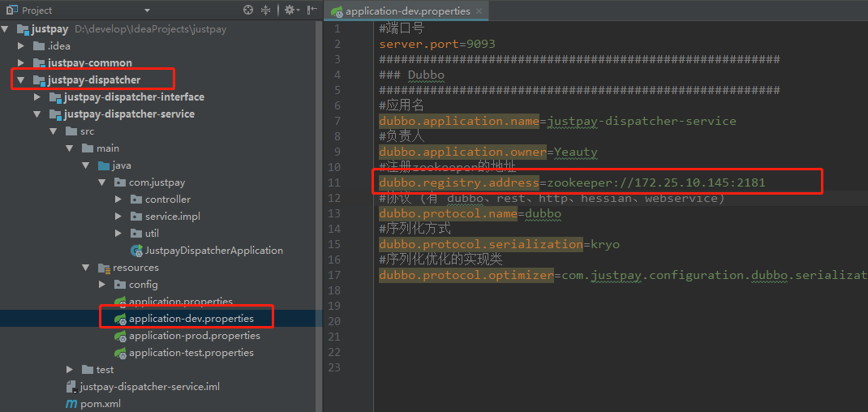The width and height of the screenshot is (868, 412).
Task: Click the resources folder icon
Action: [x=103, y=268]
